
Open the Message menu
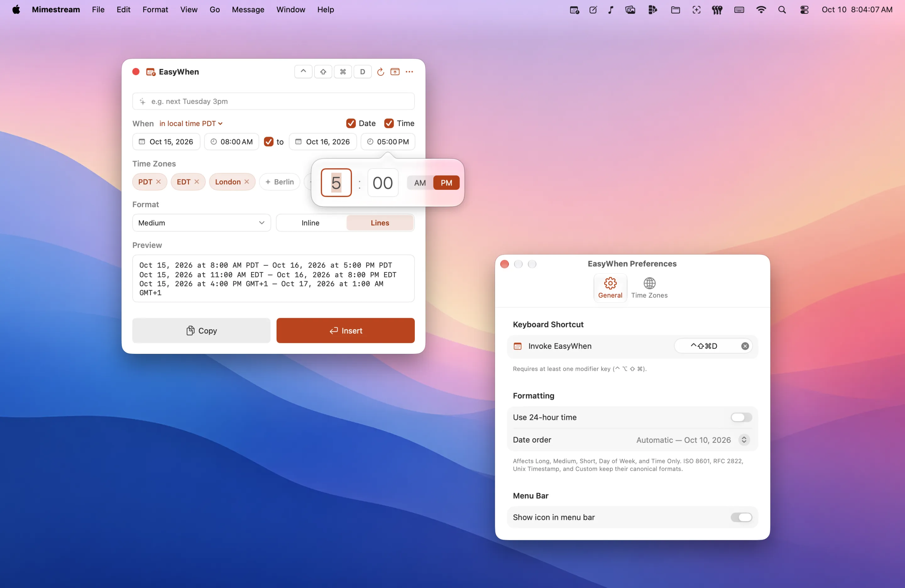(248, 9)
